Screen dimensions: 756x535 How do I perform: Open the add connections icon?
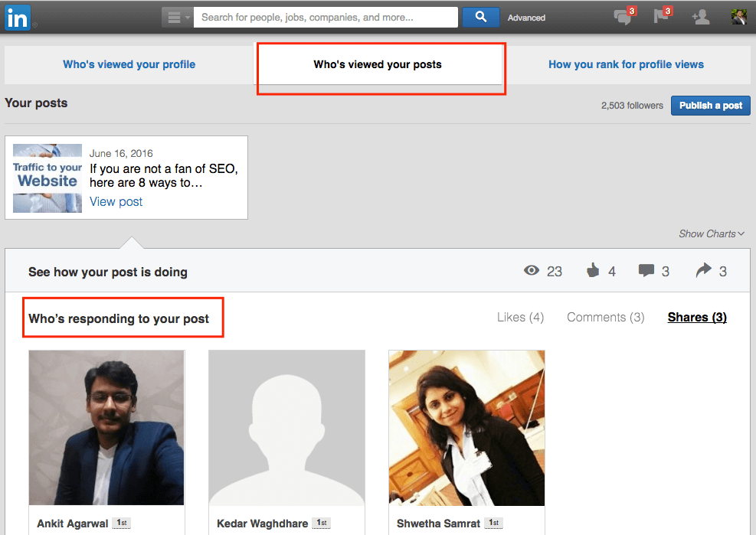701,18
